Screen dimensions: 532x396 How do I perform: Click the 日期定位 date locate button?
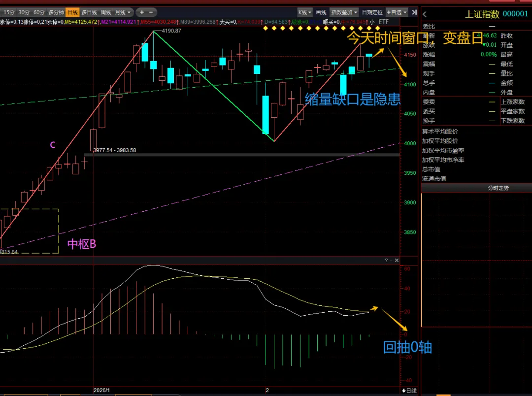[372, 12]
